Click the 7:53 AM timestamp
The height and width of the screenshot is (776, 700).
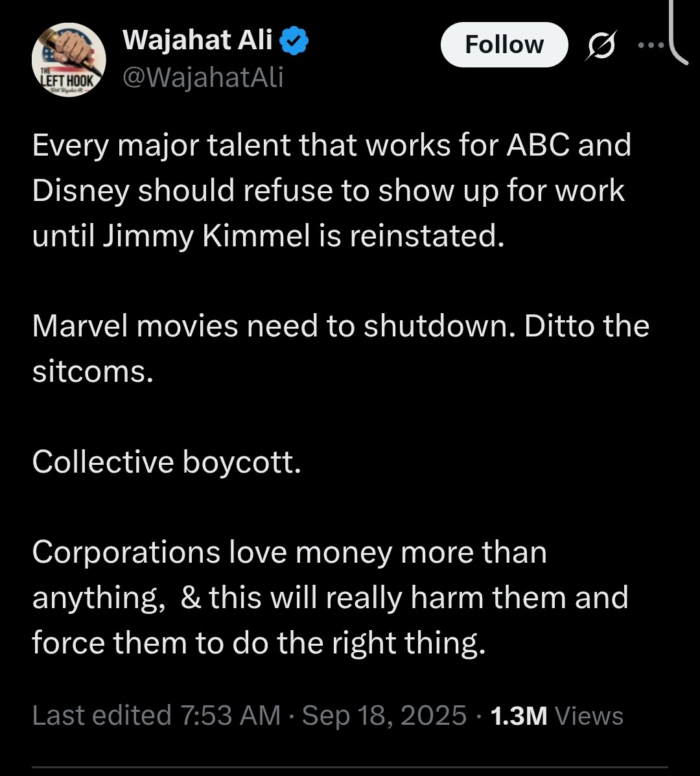pyautogui.click(x=231, y=716)
